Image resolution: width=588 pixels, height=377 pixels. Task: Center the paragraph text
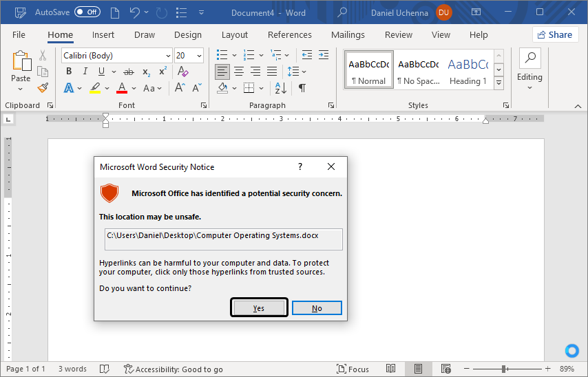click(x=239, y=71)
